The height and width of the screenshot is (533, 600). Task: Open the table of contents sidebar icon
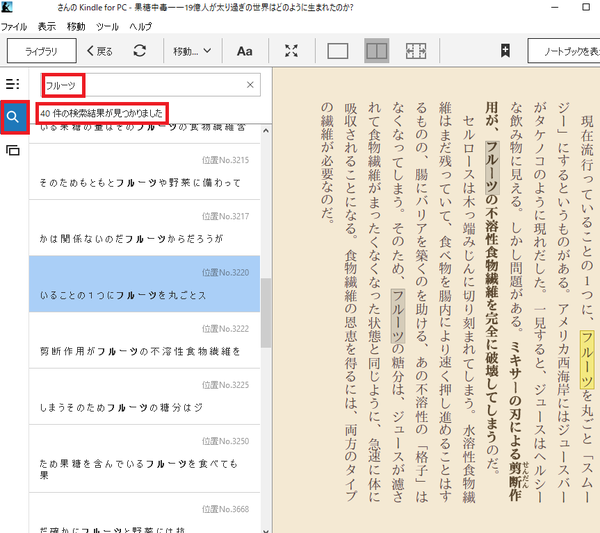[13, 84]
